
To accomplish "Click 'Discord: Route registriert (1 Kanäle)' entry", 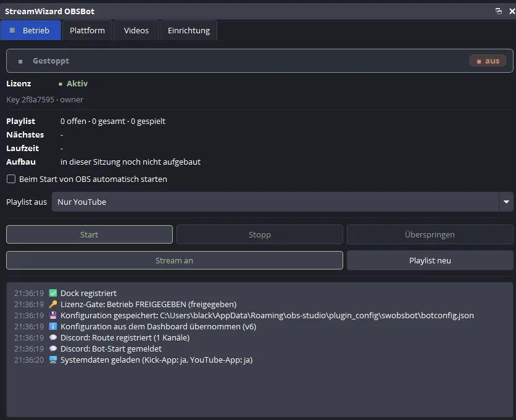I will click(125, 337).
